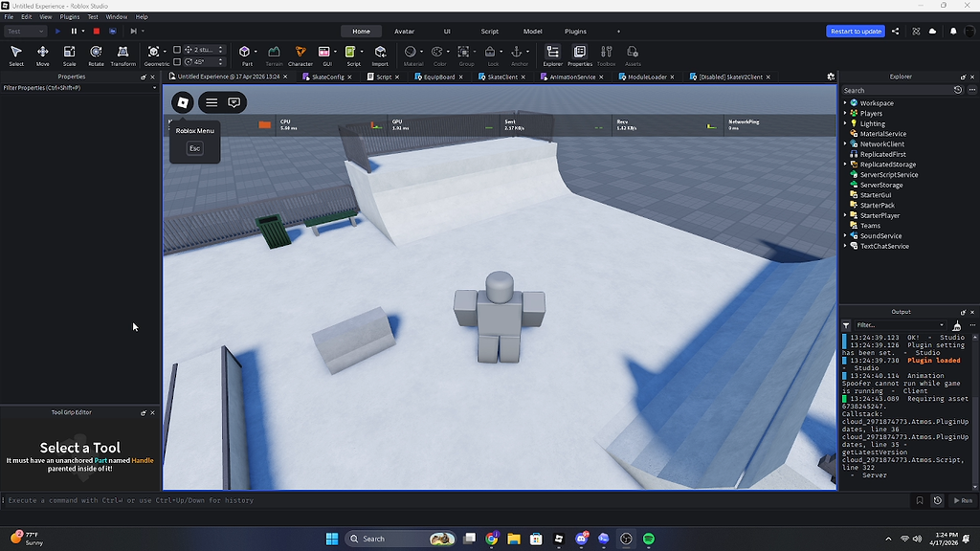The height and width of the screenshot is (551, 980).
Task: Click the Filter Properties input field
Action: [79, 88]
